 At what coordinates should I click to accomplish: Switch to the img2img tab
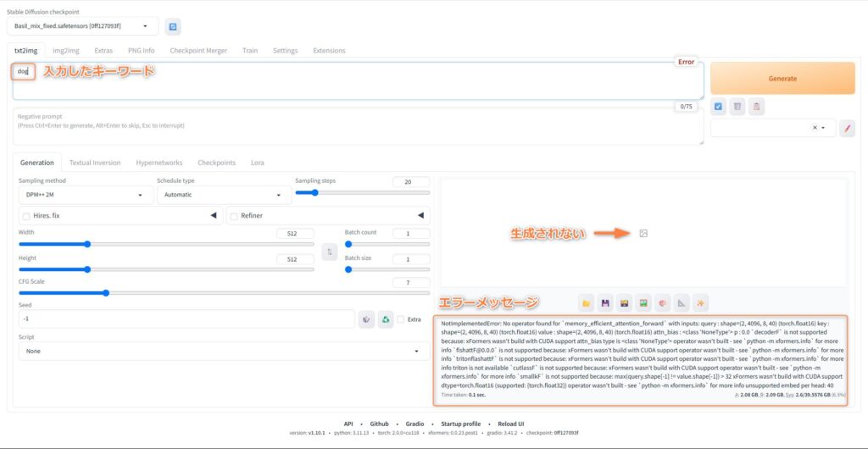click(x=66, y=51)
